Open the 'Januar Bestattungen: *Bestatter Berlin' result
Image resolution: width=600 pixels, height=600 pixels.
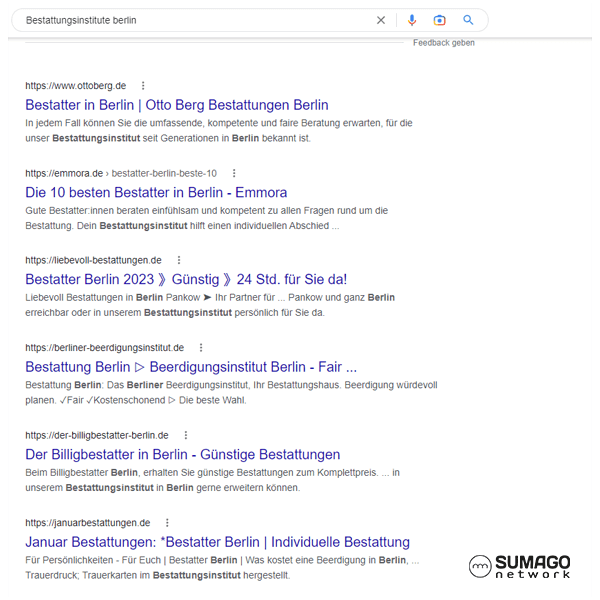click(x=217, y=542)
